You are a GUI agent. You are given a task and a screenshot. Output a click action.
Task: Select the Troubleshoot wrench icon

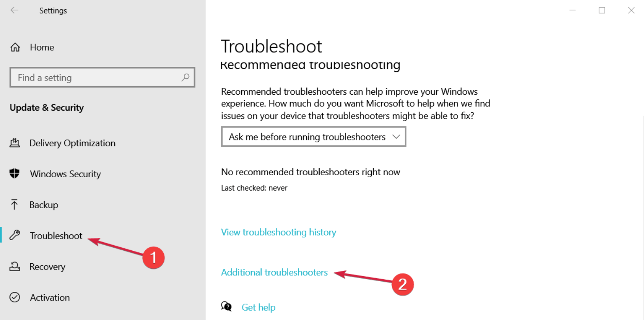point(15,235)
